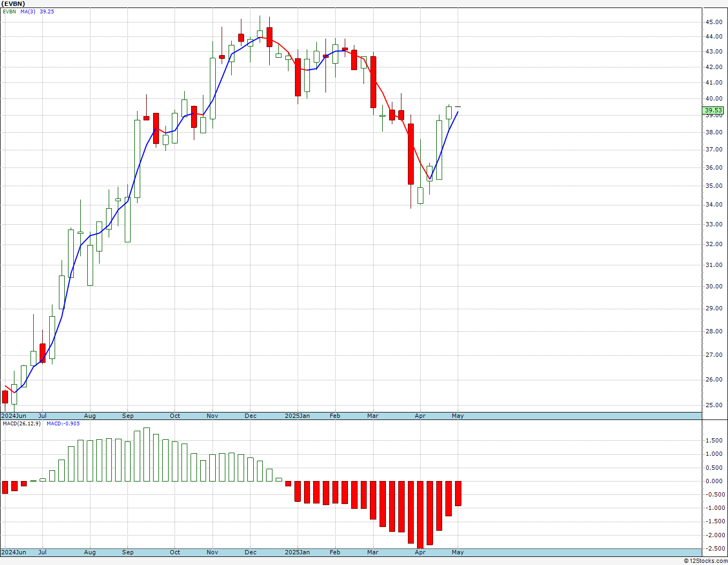728x565 pixels.
Task: Select the 0.000 MACD axis label
Action: pyautogui.click(x=715, y=481)
